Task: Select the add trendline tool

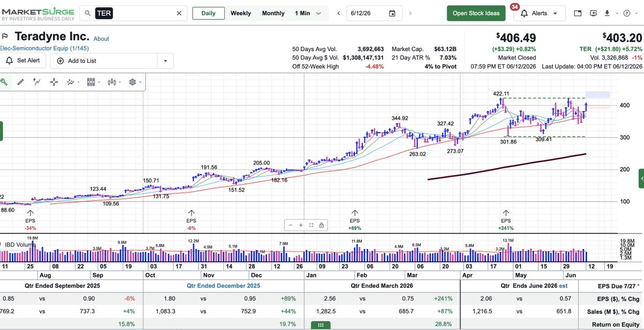Action: pyautogui.click(x=37, y=82)
